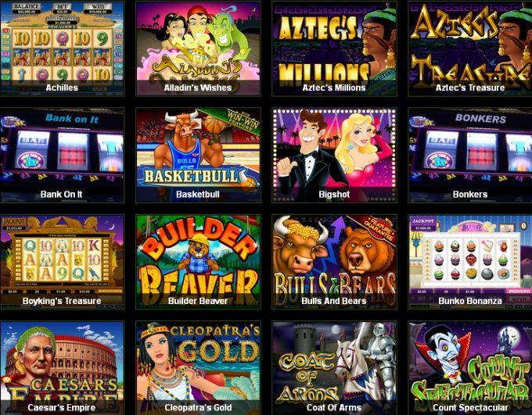Open the Achilles slot game thumbnail
Viewport: 532px width, 415px height.
[62, 48]
